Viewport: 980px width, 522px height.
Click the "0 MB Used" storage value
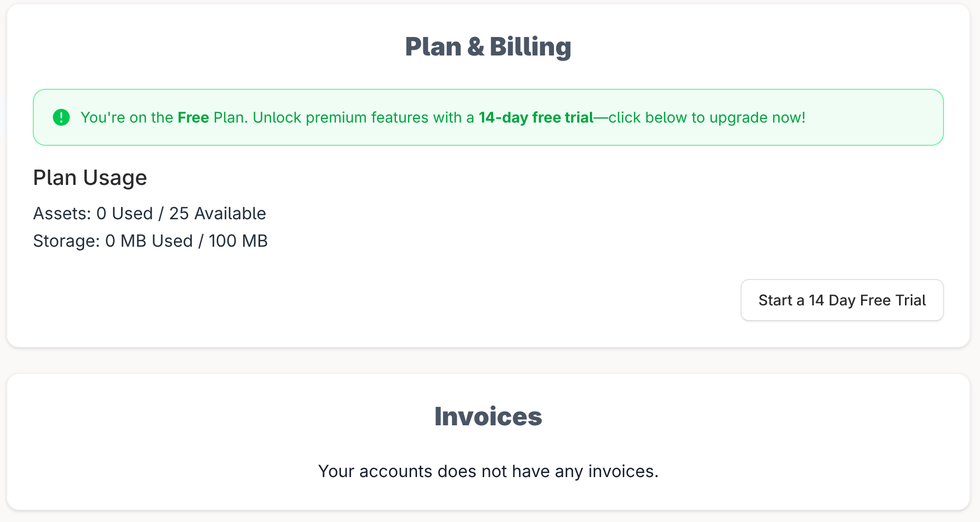[149, 241]
